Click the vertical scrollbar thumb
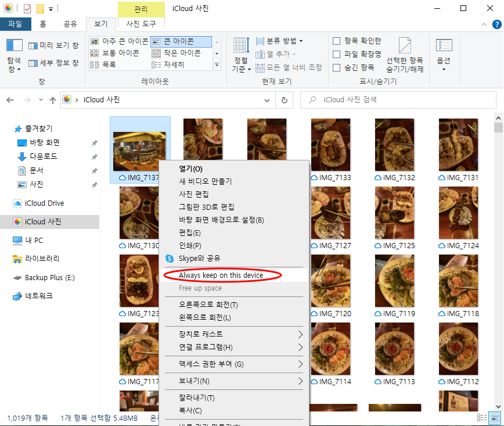 499,128
